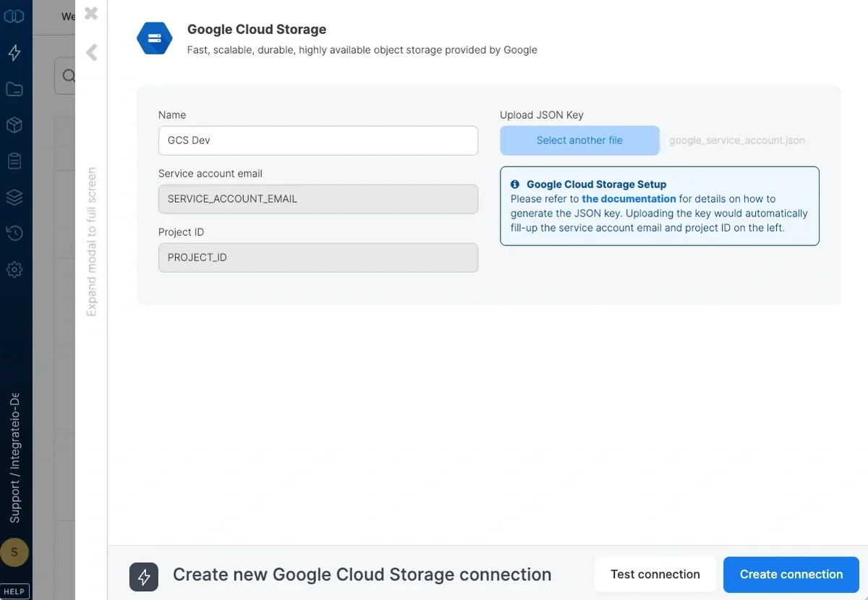
Task: Select the lightning bolt pipelines icon in sidebar
Action: (14, 52)
